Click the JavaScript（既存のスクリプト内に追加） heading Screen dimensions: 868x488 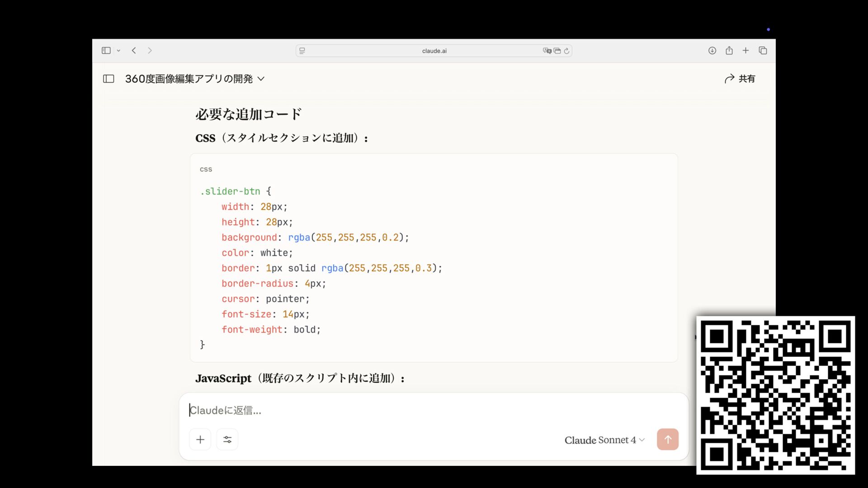click(300, 379)
